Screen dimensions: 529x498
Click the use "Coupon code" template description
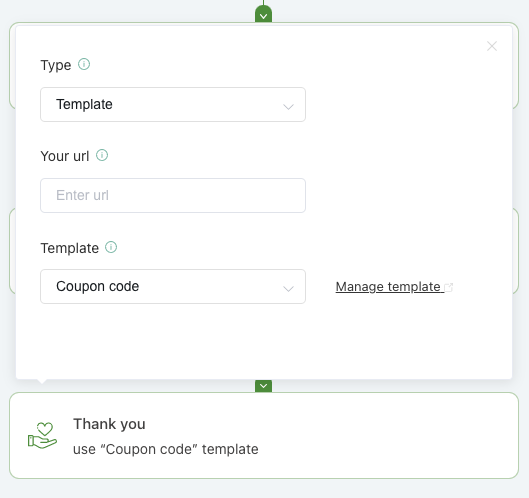click(x=166, y=449)
